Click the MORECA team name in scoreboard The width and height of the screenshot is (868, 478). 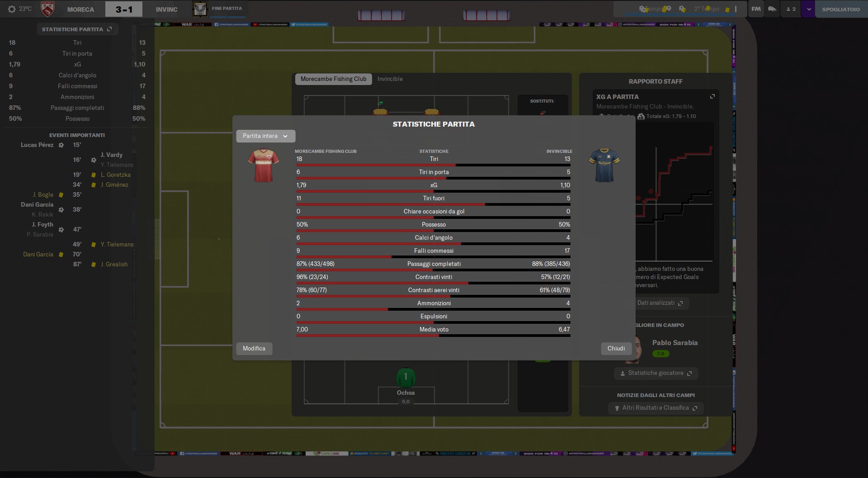[80, 9]
